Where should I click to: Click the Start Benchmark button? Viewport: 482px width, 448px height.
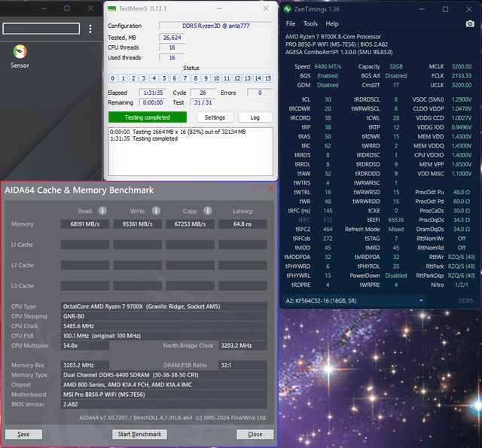coord(139,434)
